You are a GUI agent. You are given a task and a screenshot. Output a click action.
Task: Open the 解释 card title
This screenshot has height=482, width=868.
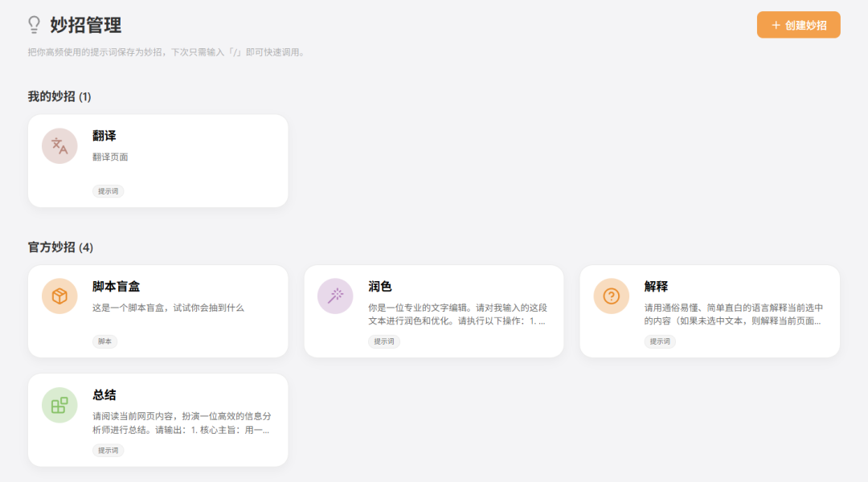[656, 287]
